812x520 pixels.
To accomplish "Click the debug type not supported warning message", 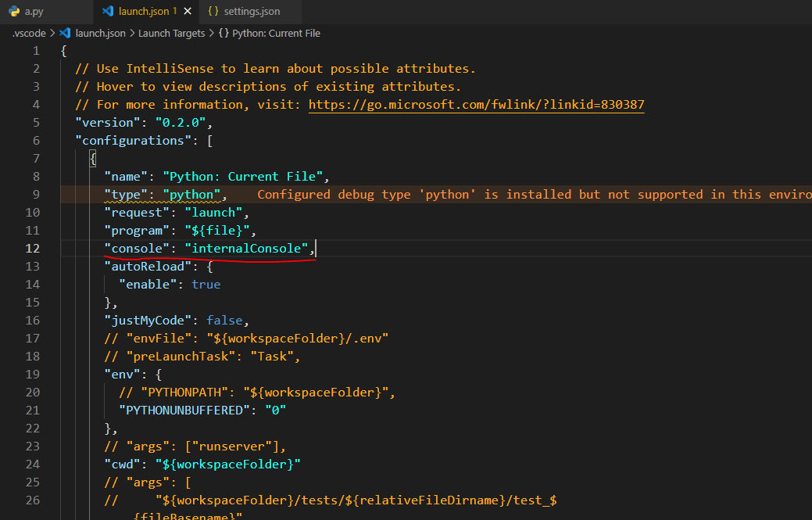I will 535,194.
